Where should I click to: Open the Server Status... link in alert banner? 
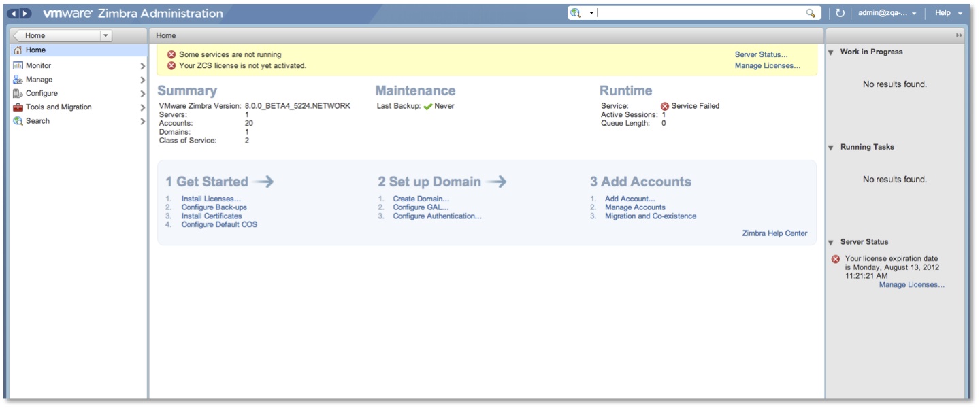(x=761, y=55)
